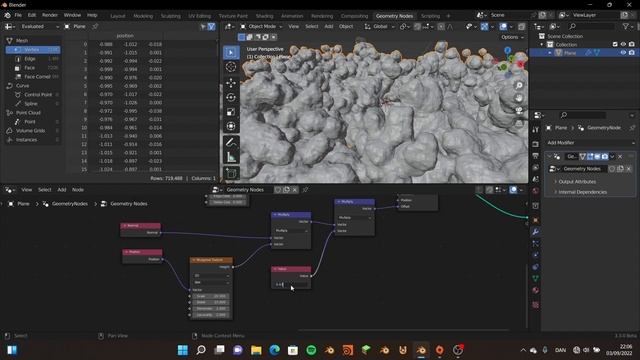Toggle modifier show in render camera button

(604, 156)
